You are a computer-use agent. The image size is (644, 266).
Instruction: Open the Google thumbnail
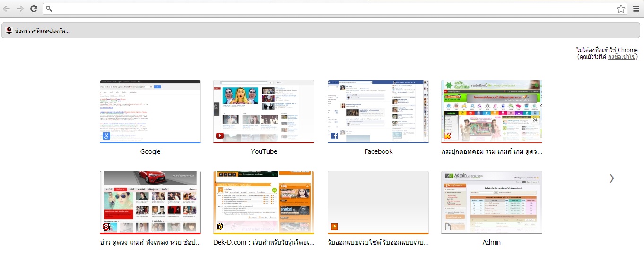click(x=150, y=112)
